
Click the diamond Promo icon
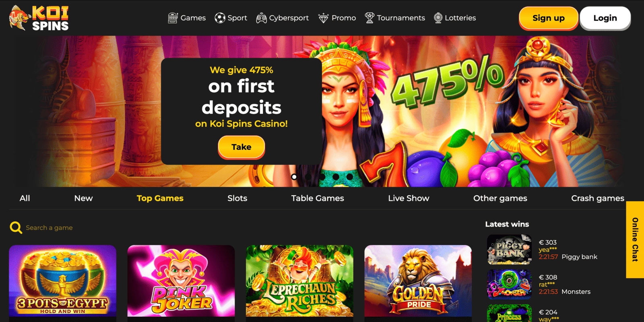(323, 18)
